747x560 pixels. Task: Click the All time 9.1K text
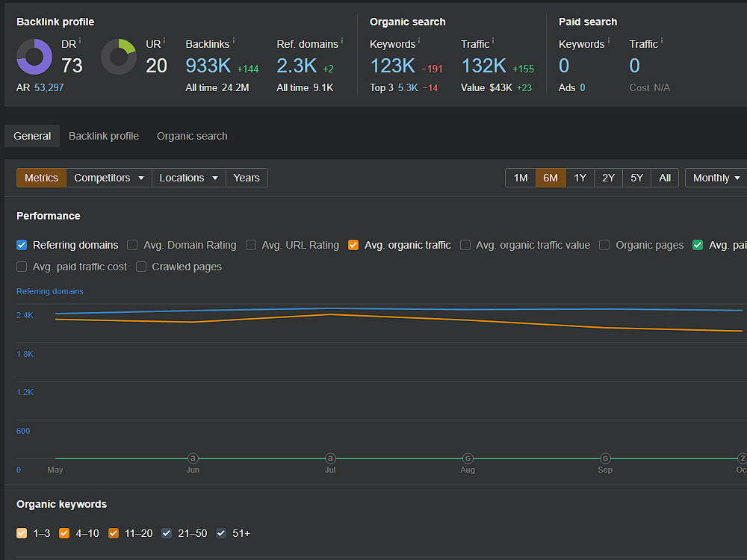click(305, 87)
